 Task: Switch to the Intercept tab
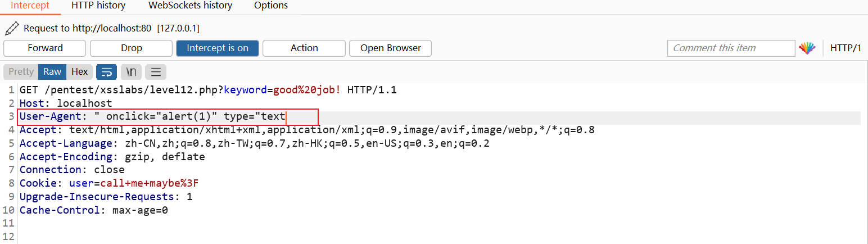tap(30, 6)
